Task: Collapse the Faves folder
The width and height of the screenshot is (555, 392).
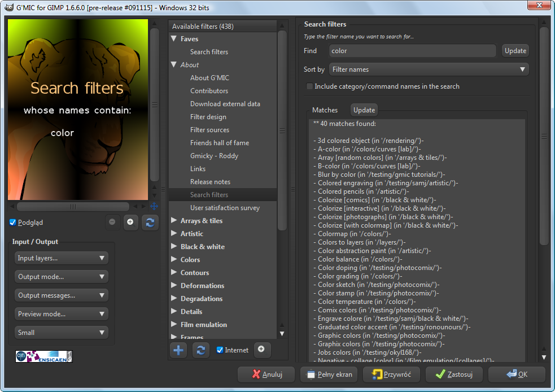Action: coord(174,38)
